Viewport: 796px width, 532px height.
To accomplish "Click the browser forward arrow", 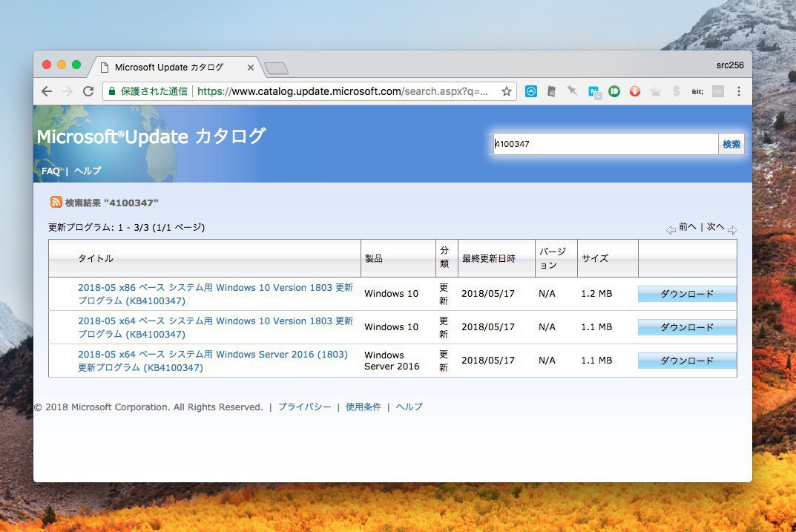I will pos(68,91).
